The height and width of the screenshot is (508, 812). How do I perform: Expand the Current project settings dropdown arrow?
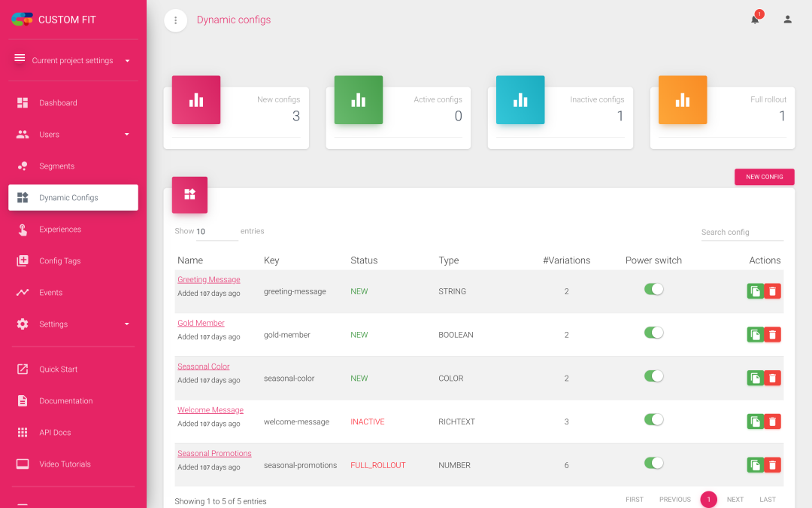click(x=127, y=61)
